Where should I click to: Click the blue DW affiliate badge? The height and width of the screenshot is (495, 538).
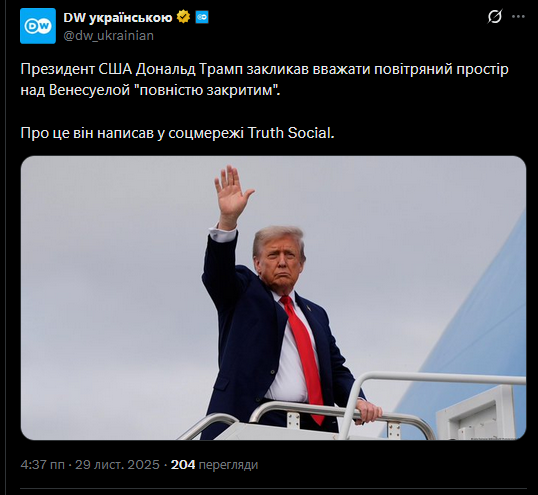click(x=202, y=17)
